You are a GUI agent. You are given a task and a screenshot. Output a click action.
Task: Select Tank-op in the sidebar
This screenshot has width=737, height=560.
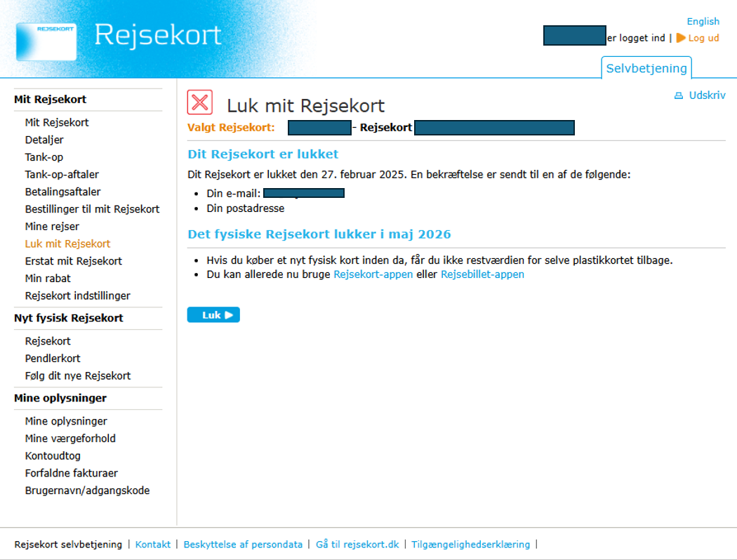(x=44, y=157)
